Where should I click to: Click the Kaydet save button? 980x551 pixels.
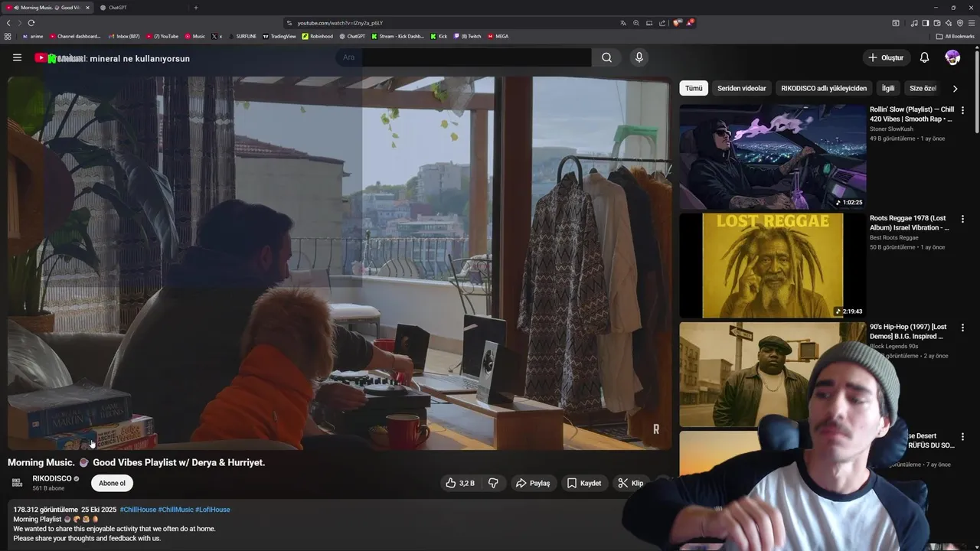(x=584, y=483)
